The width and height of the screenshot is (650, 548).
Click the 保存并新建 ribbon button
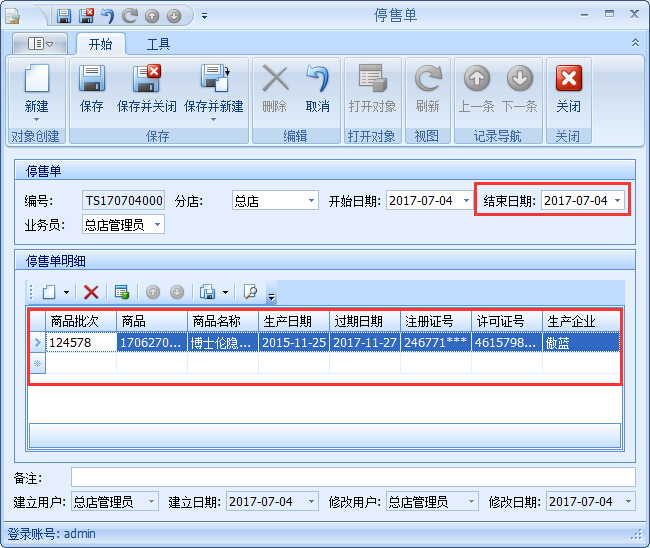click(213, 93)
